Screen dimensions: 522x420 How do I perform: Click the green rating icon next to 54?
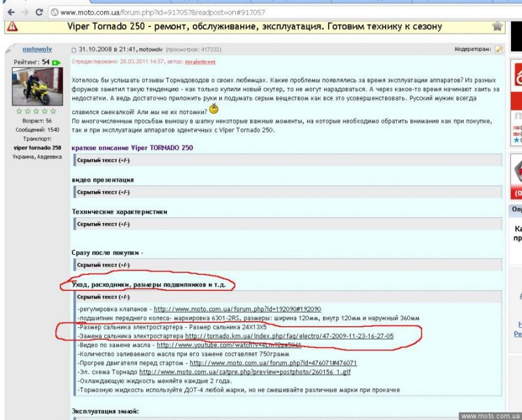[x=56, y=63]
